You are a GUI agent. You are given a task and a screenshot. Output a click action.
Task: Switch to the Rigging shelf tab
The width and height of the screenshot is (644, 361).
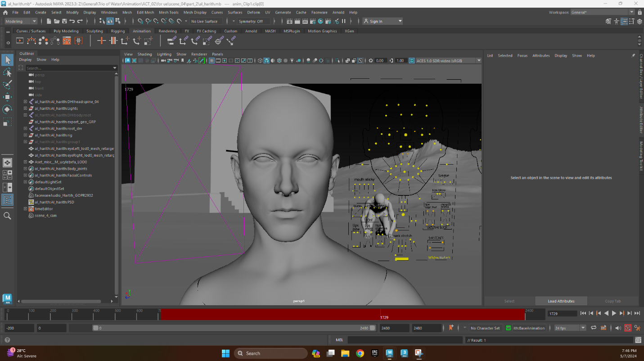(118, 31)
